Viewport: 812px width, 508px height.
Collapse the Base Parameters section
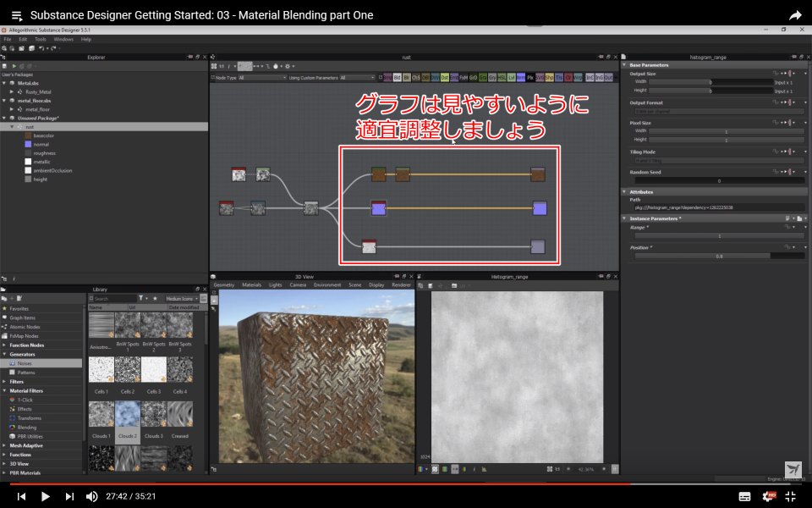tap(624, 65)
